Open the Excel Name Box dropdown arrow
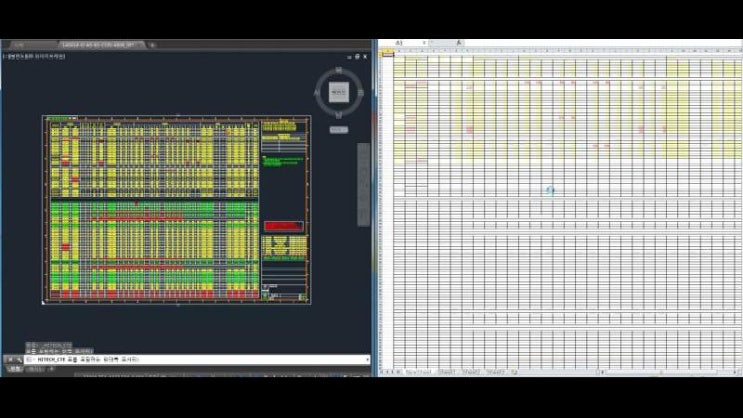Screen dimensions: 743x418 424,43
